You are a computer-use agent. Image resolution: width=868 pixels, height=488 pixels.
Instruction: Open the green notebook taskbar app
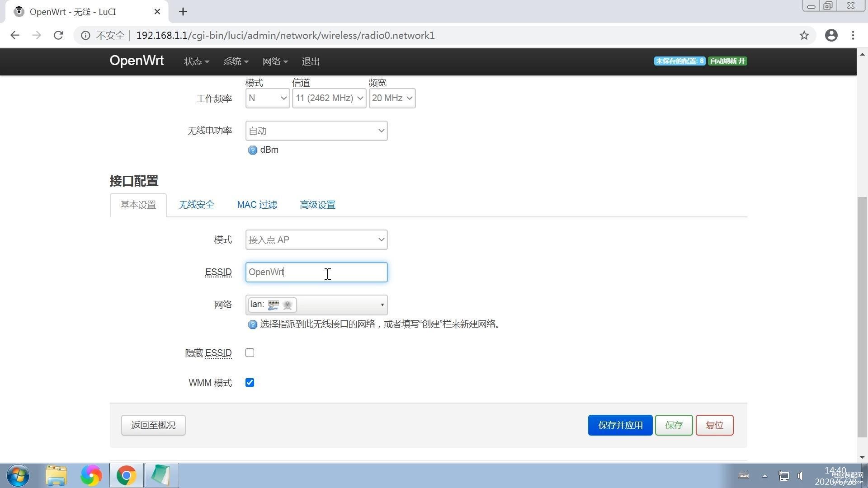pyautogui.click(x=161, y=475)
